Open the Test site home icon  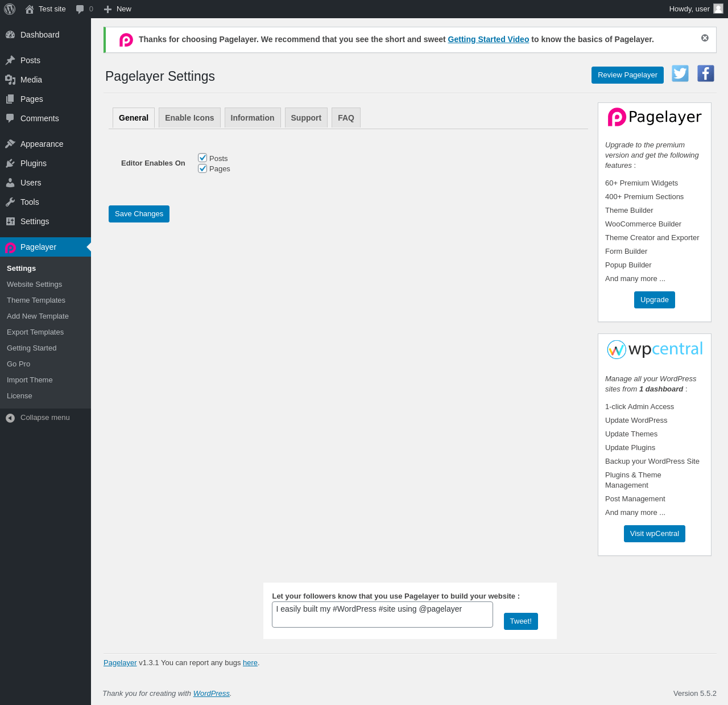click(x=30, y=9)
